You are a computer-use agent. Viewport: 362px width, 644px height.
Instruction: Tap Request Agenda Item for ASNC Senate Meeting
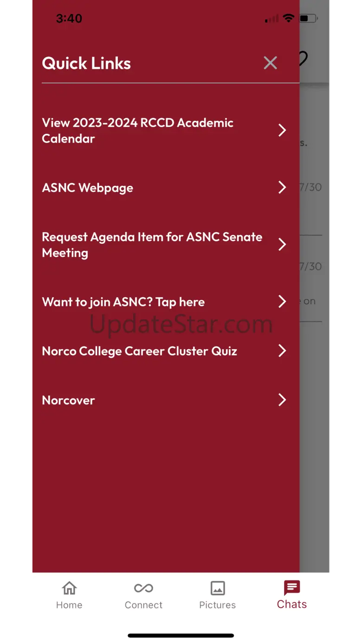click(152, 245)
